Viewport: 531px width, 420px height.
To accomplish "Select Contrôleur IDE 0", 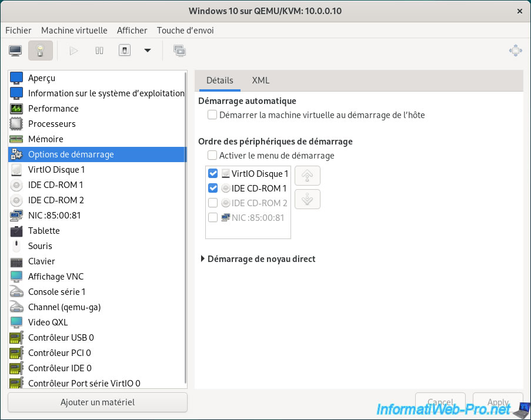I will pos(98,368).
